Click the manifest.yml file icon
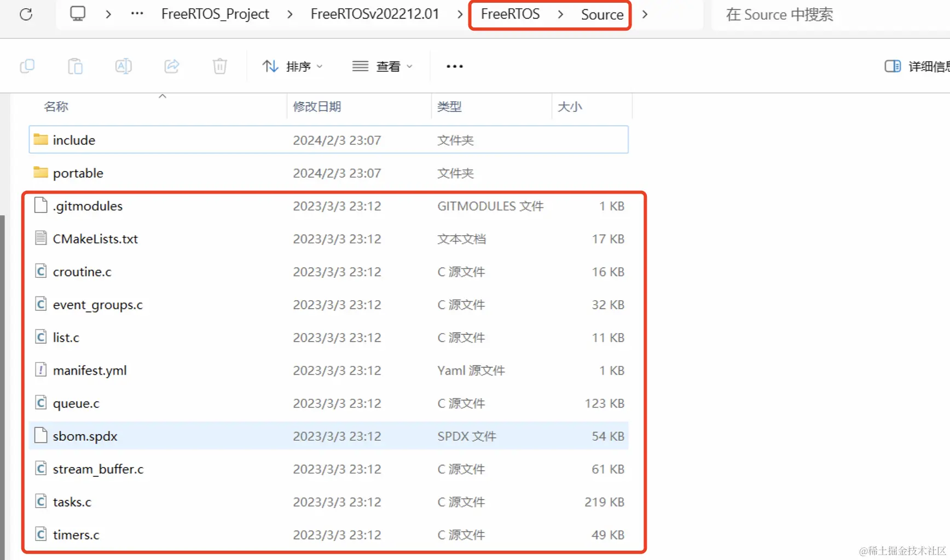 (x=40, y=370)
